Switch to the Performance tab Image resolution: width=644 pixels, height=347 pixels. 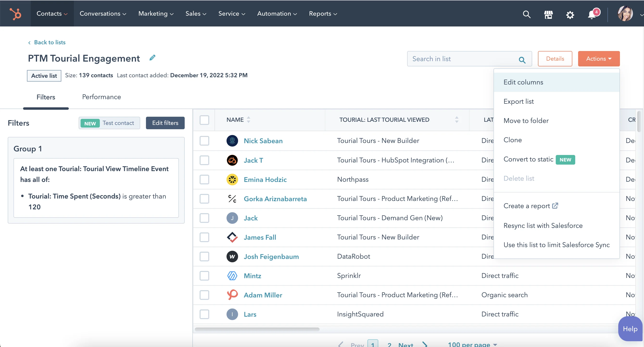(x=101, y=97)
